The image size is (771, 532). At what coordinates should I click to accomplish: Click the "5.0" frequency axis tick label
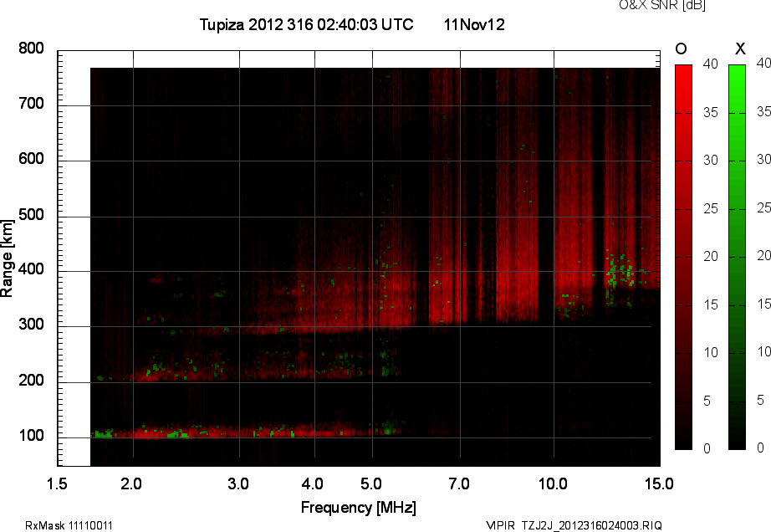point(370,483)
